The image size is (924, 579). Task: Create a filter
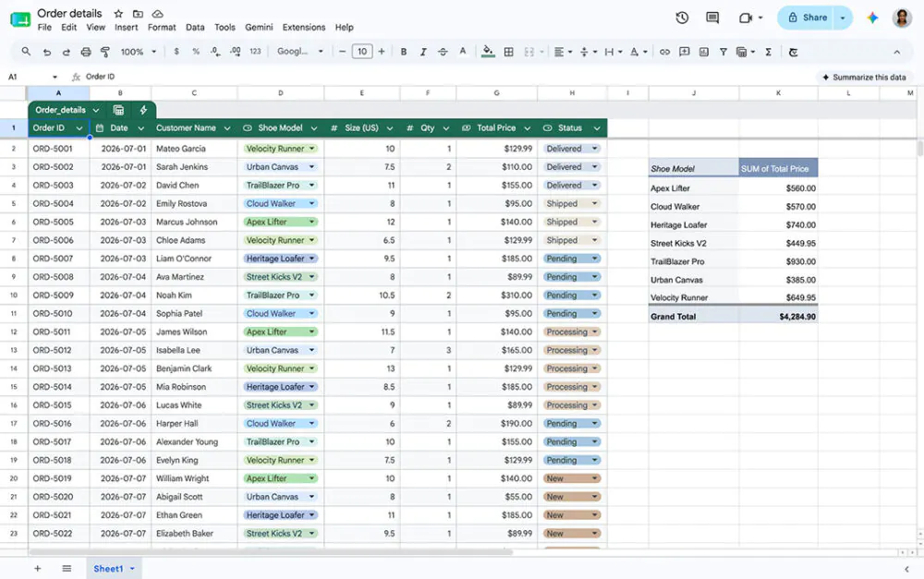pyautogui.click(x=723, y=52)
